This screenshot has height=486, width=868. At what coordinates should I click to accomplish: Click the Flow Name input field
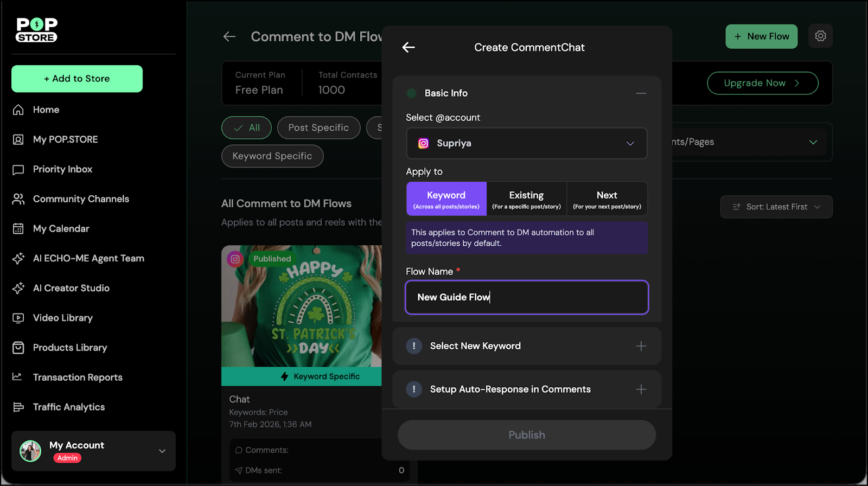[526, 297]
